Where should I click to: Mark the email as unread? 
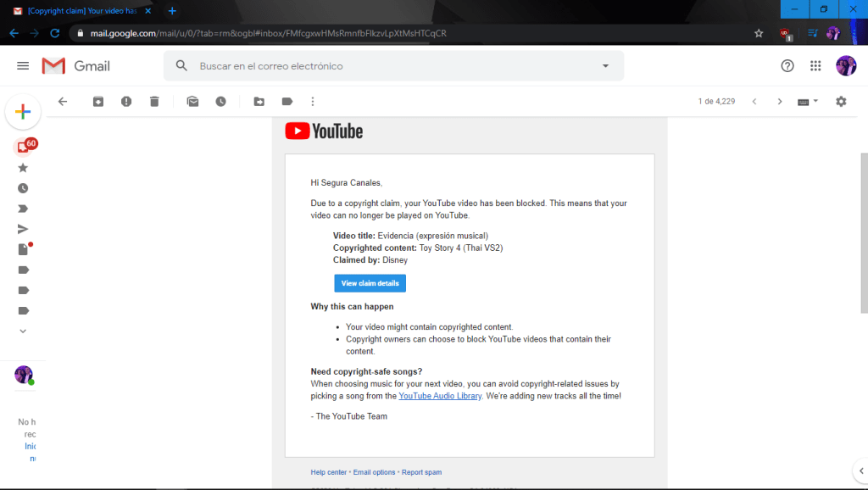193,102
